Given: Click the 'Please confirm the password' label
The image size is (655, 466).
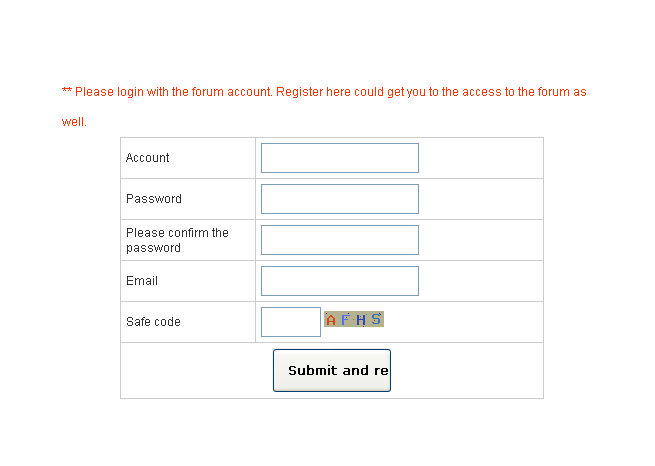Looking at the screenshot, I should tap(177, 240).
